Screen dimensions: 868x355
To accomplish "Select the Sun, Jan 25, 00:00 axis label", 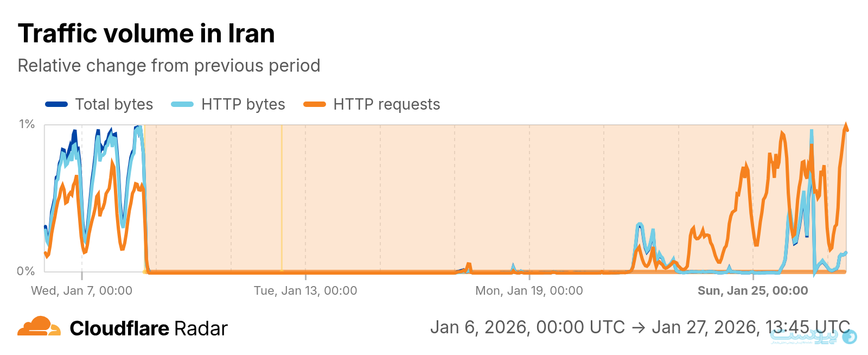I will [x=752, y=290].
